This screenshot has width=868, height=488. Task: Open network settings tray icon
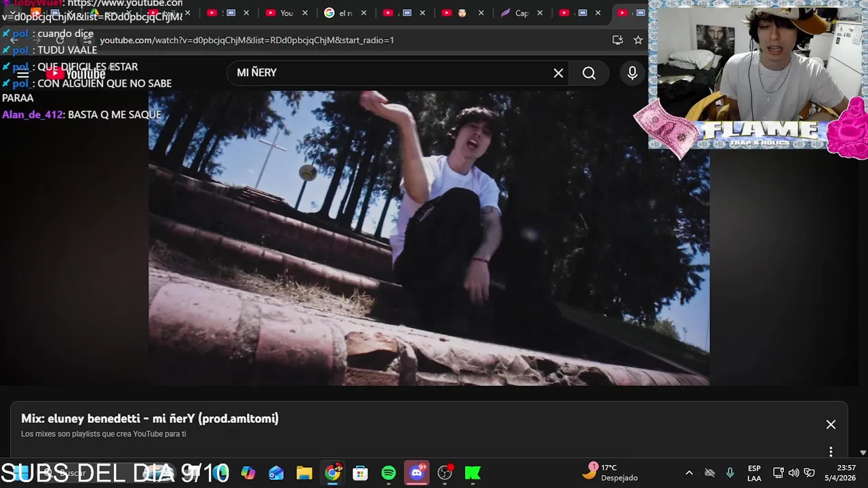point(778,472)
